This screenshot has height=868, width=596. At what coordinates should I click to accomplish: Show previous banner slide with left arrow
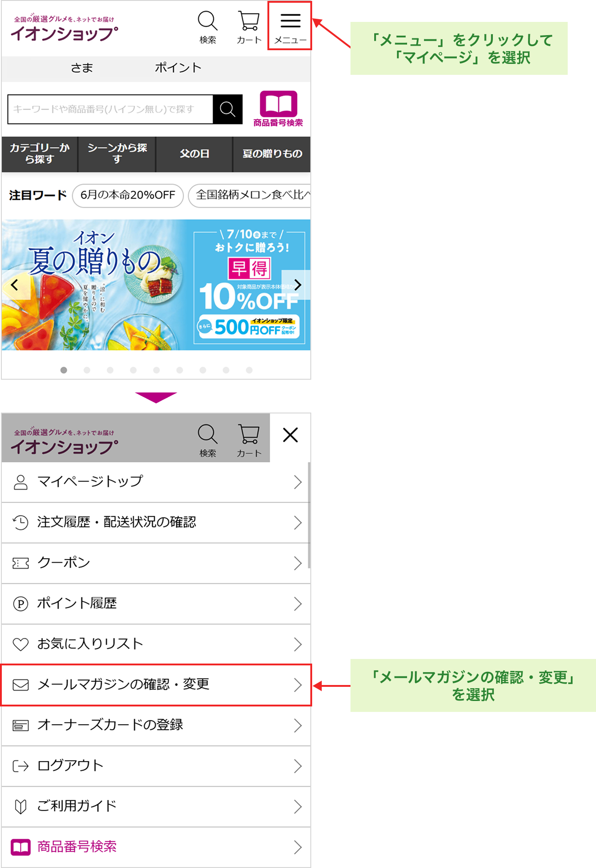[15, 285]
